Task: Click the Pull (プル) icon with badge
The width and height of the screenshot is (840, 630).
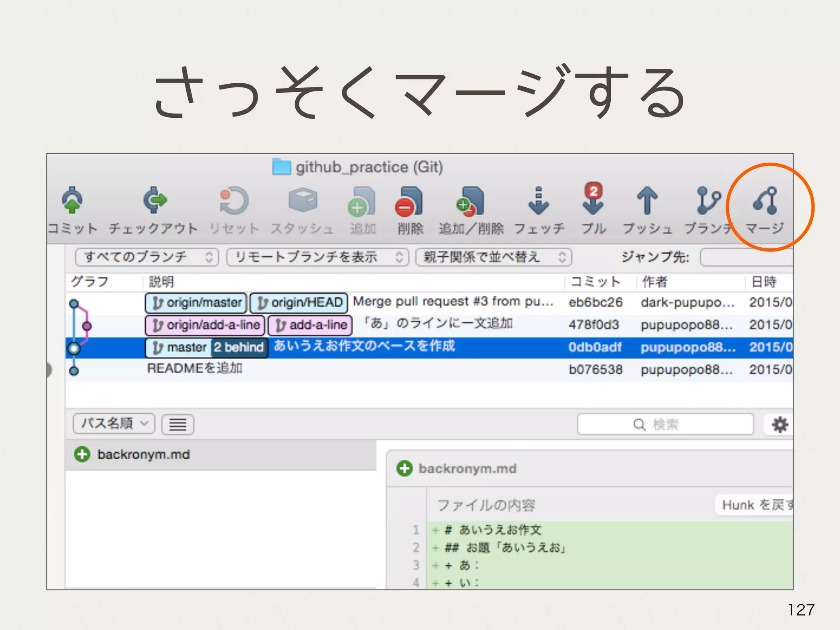Action: pyautogui.click(x=593, y=200)
